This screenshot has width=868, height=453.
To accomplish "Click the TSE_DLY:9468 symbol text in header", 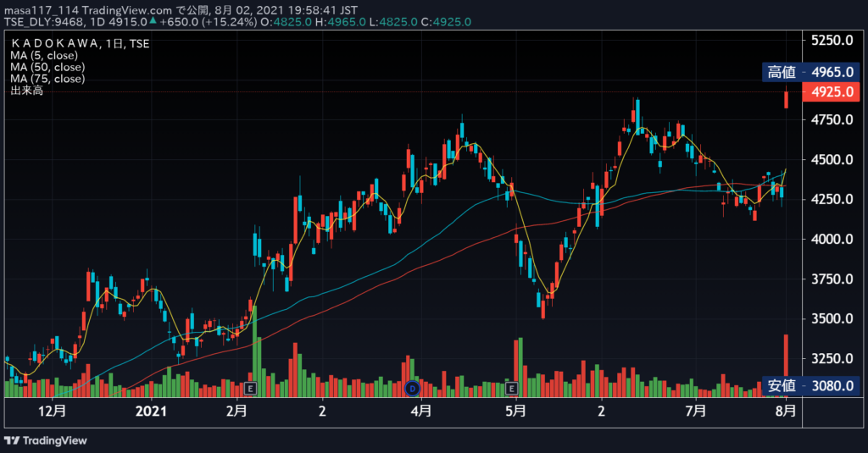I will pyautogui.click(x=44, y=22).
